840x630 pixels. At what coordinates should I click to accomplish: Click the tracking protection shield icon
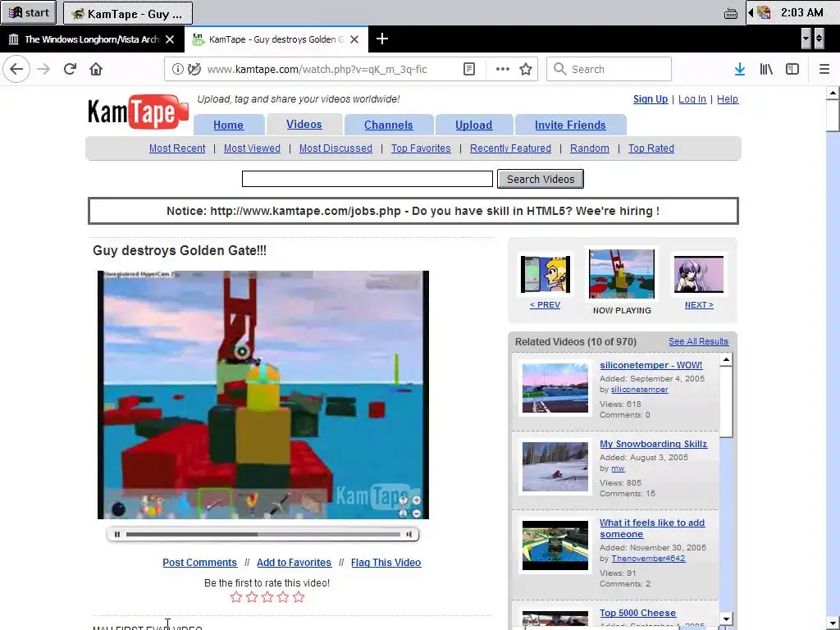coord(194,69)
